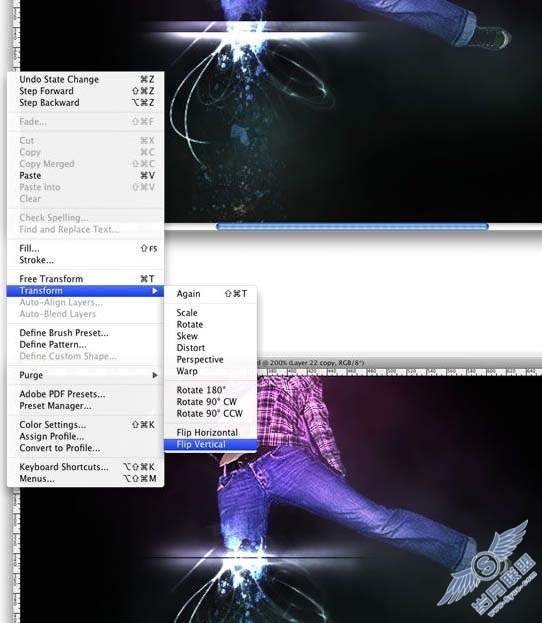542x623 pixels.
Task: Open Define Brush Preset... entry
Action: pos(85,333)
